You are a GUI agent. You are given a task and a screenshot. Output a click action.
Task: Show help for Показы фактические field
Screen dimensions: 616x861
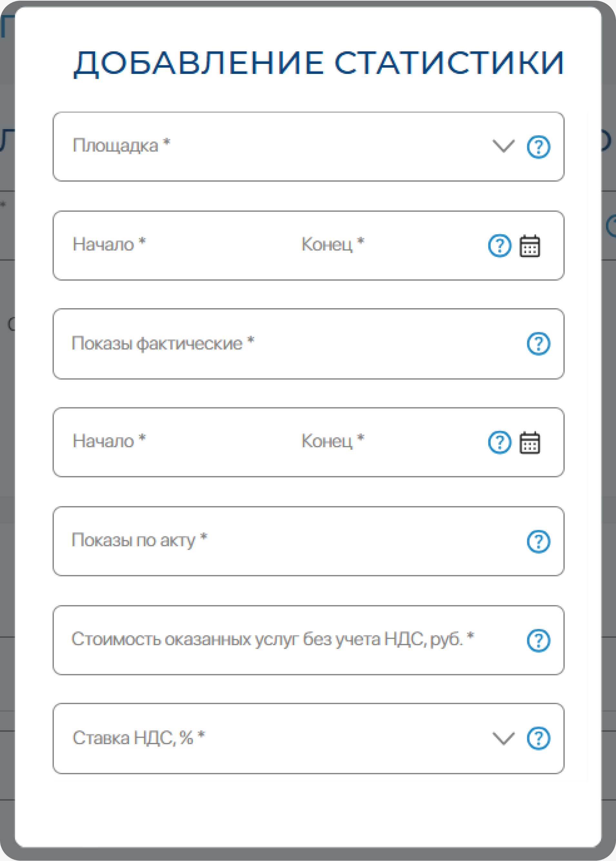538,344
